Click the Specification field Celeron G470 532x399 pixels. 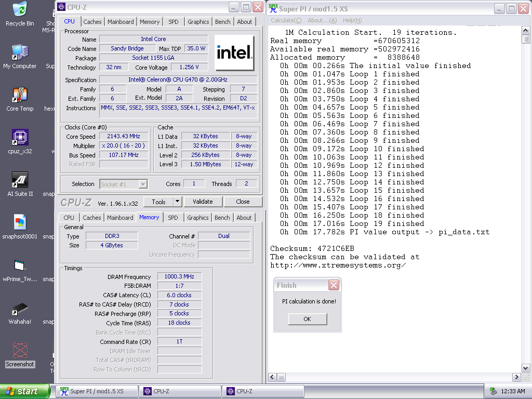click(178, 79)
